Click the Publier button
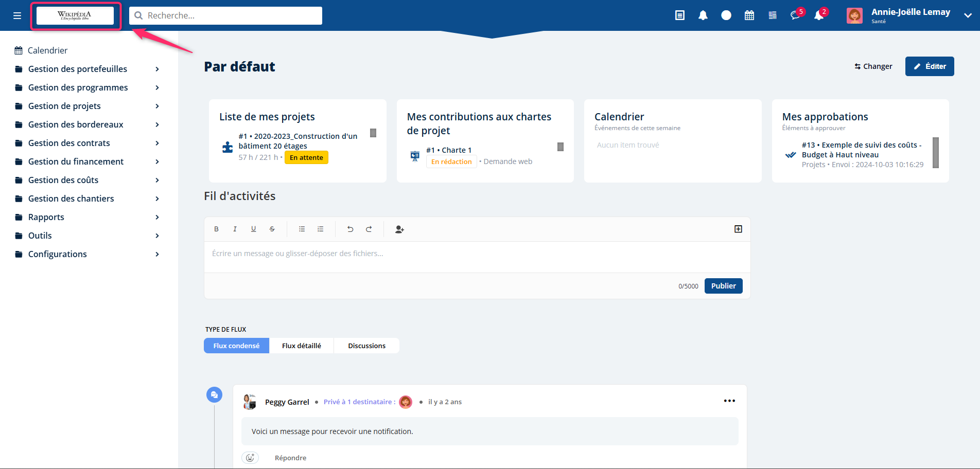 [723, 286]
